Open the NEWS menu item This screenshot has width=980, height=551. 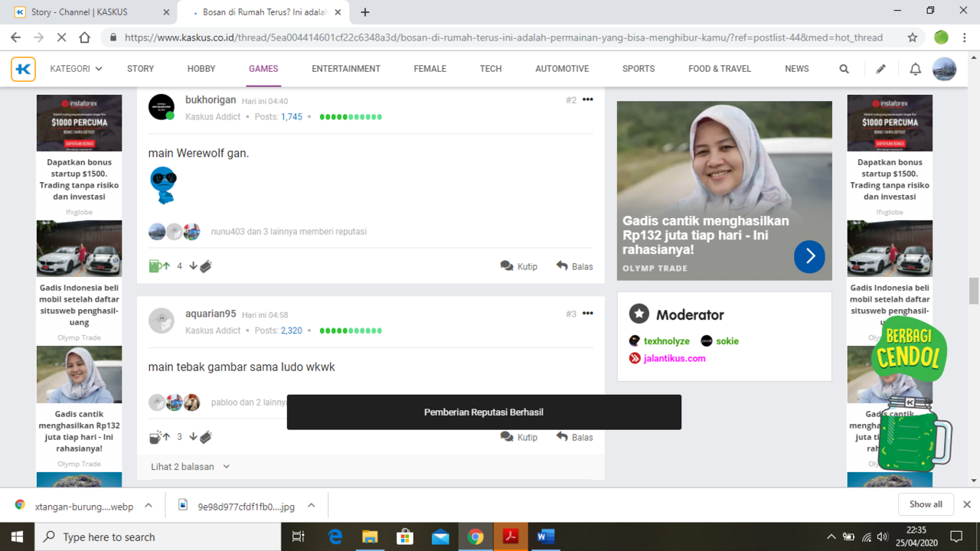(x=797, y=69)
